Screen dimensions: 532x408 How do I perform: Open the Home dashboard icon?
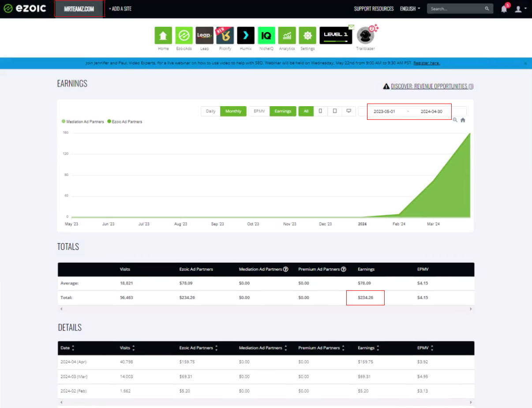coord(163,35)
